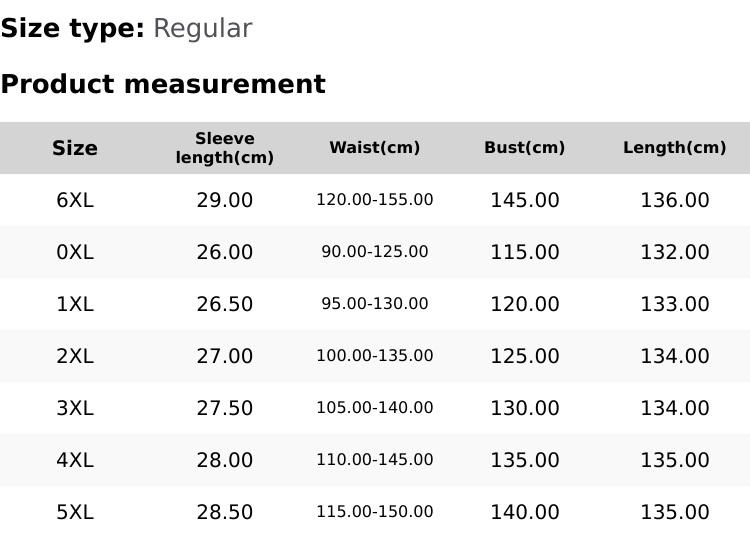The image size is (750, 538).
Task: Click the bust value 140.00
Action: pyautogui.click(x=525, y=512)
